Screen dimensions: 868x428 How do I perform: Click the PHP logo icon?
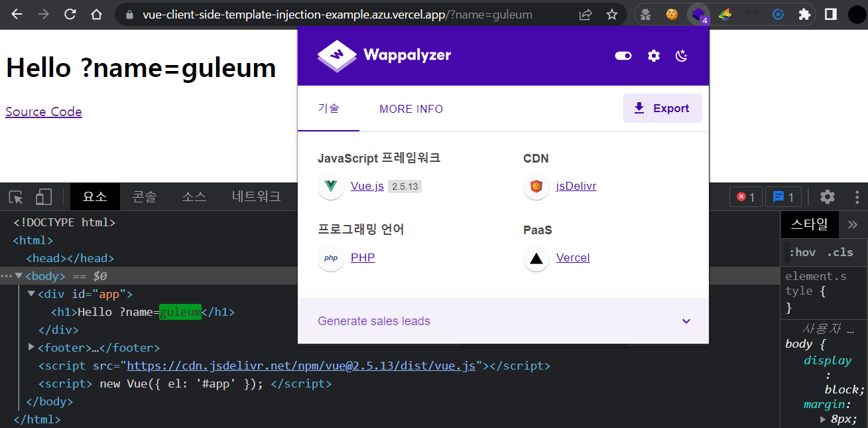click(x=331, y=258)
